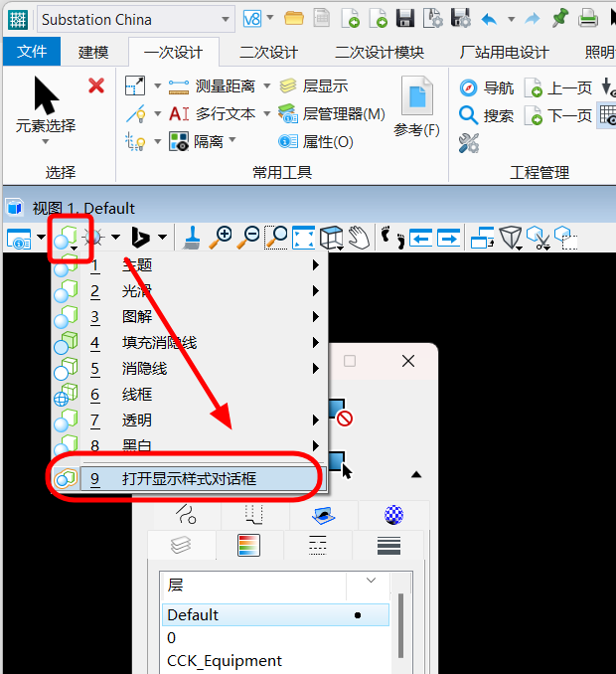Select menu item 2 光滑

click(x=189, y=291)
